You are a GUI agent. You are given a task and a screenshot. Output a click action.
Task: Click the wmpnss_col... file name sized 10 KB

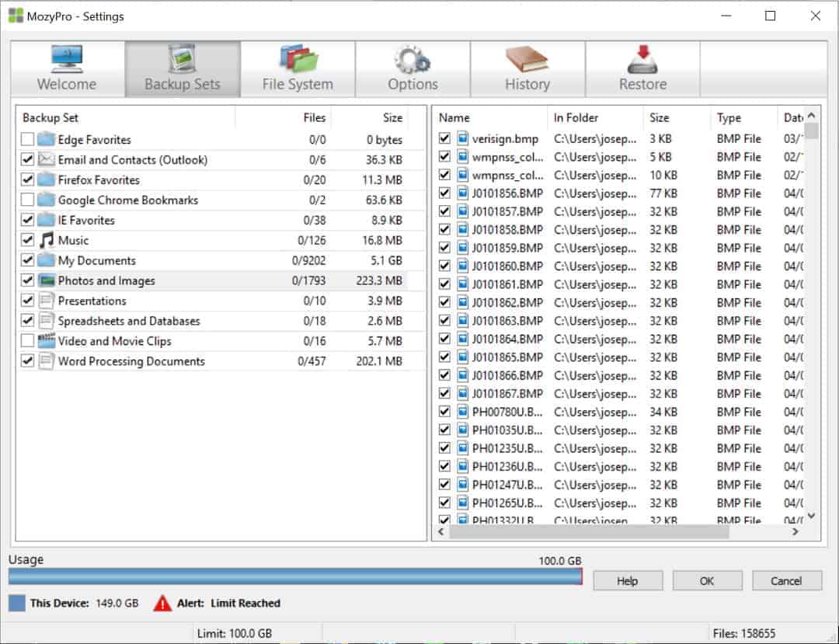tap(508, 175)
